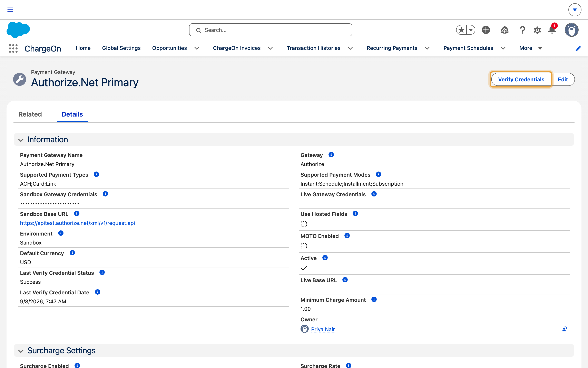Show info for MOTO Enabled
588x368 pixels.
point(347,236)
